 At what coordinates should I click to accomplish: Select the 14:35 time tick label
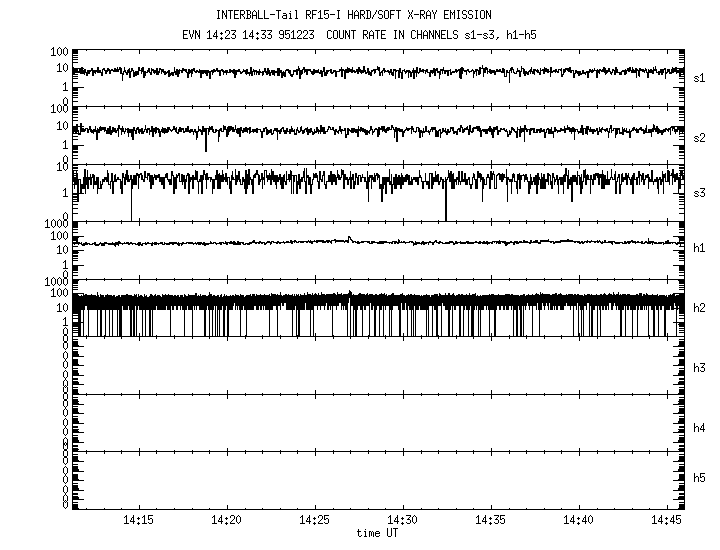coord(491,521)
